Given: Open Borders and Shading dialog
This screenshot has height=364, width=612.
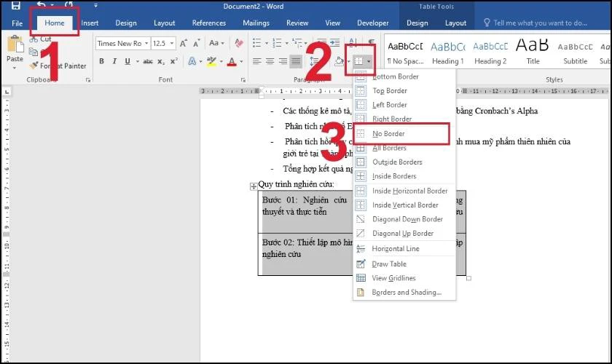Looking at the screenshot, I should 404,293.
